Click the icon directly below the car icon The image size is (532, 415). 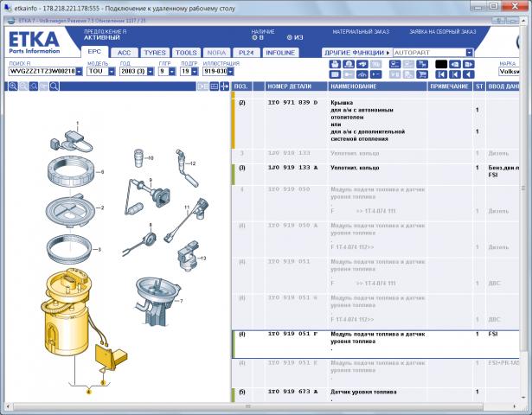coord(362,74)
